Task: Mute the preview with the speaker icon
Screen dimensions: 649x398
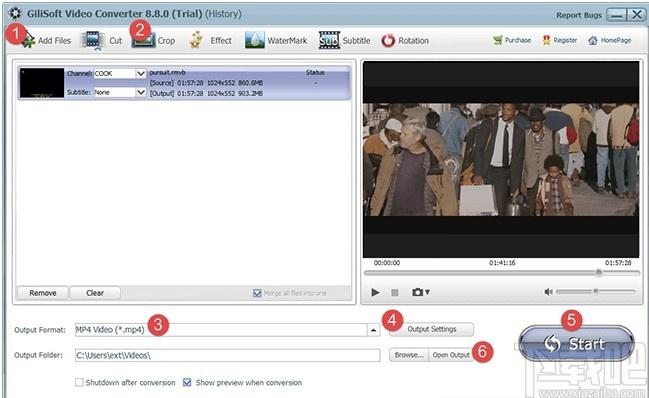Action: pyautogui.click(x=548, y=292)
